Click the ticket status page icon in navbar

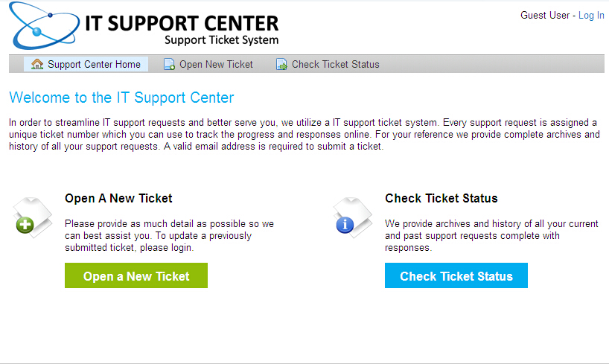(282, 65)
